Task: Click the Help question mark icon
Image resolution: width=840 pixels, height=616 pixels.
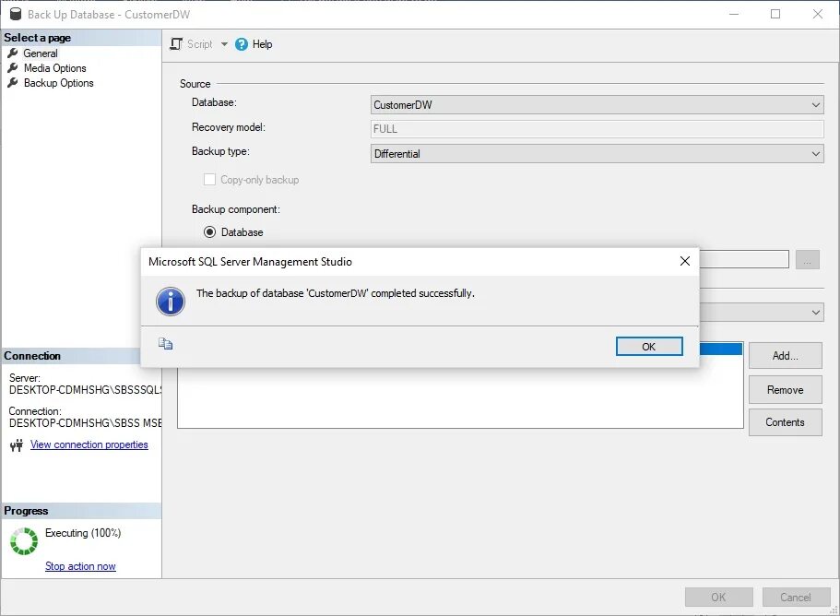Action: 242,44
